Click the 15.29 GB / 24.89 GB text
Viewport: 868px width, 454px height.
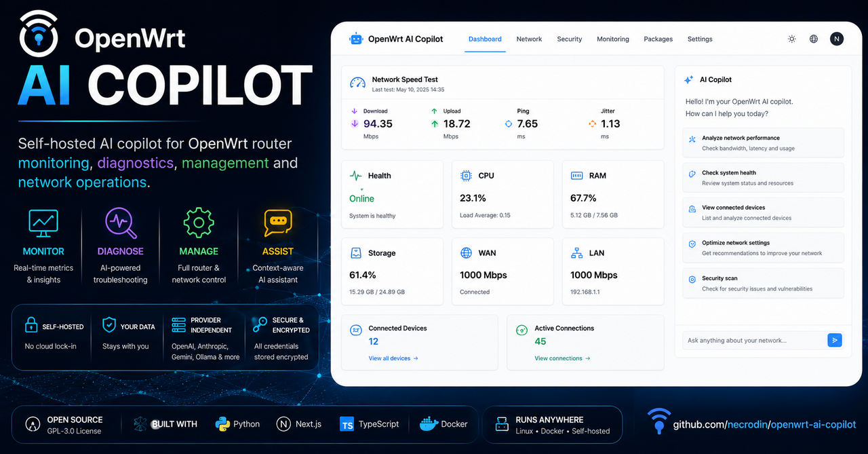(x=377, y=292)
